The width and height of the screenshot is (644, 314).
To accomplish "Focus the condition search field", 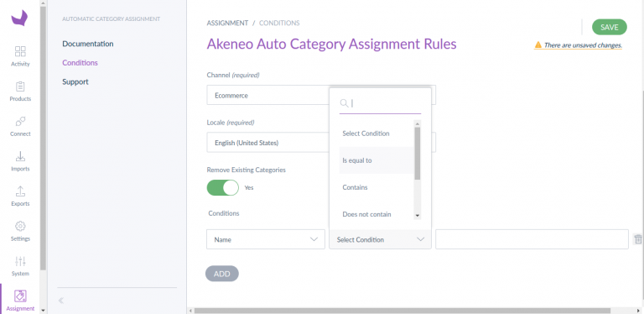I will [x=381, y=103].
